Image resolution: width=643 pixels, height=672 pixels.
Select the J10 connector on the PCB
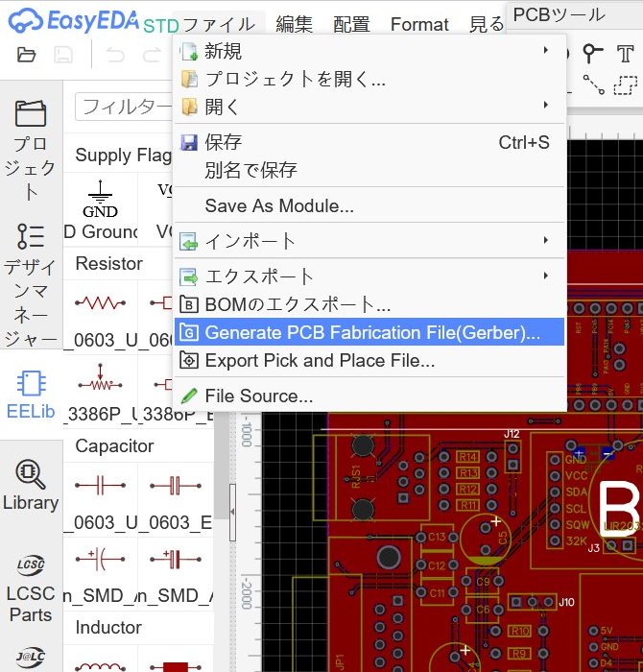coord(533,602)
